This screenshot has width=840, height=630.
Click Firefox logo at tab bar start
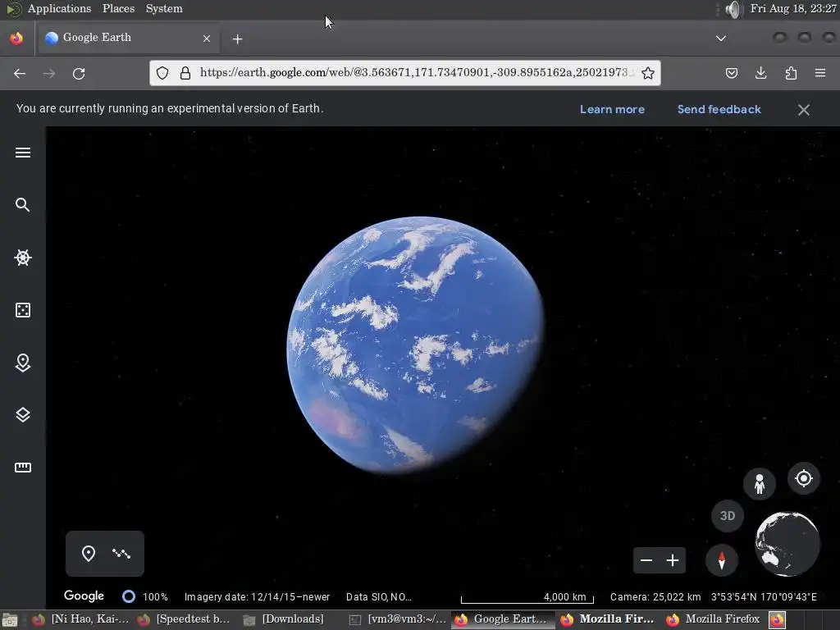click(x=16, y=38)
